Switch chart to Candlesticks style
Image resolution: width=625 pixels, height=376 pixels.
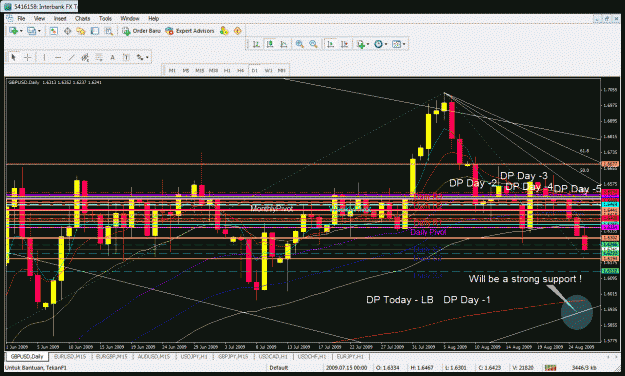(270, 44)
